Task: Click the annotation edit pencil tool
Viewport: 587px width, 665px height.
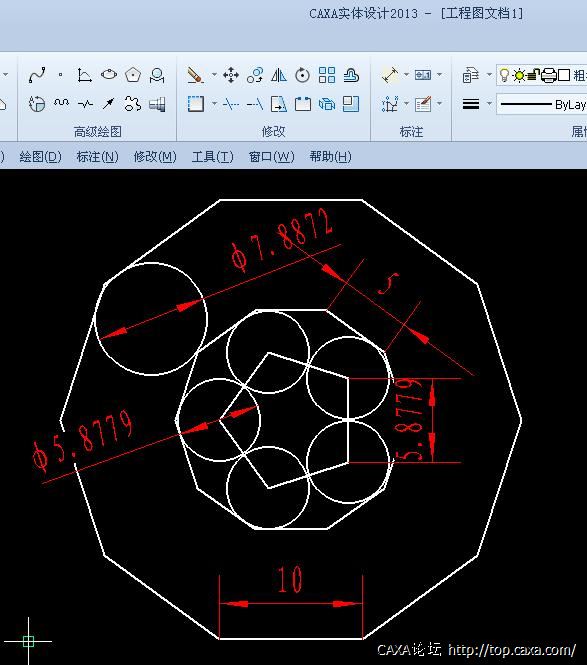Action: click(x=423, y=103)
